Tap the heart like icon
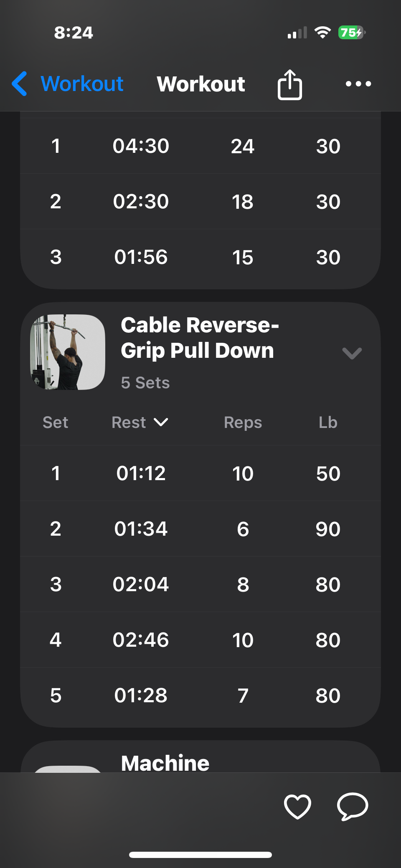 (297, 806)
